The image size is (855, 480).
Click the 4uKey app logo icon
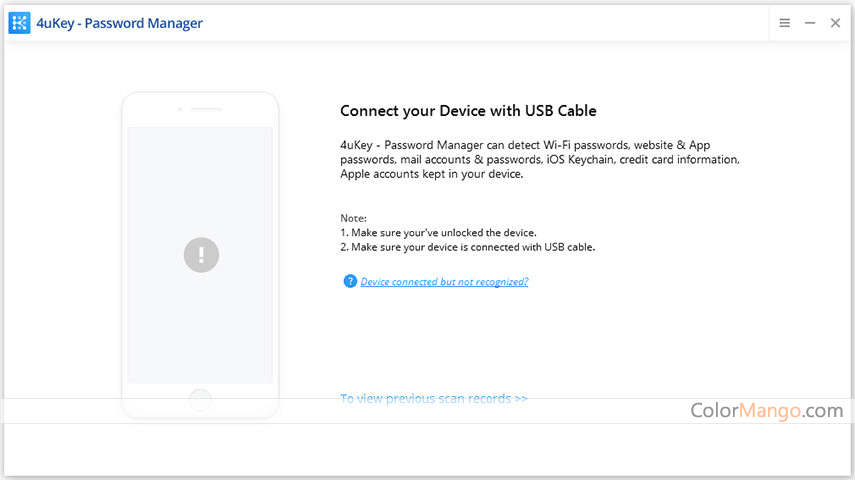[19, 22]
